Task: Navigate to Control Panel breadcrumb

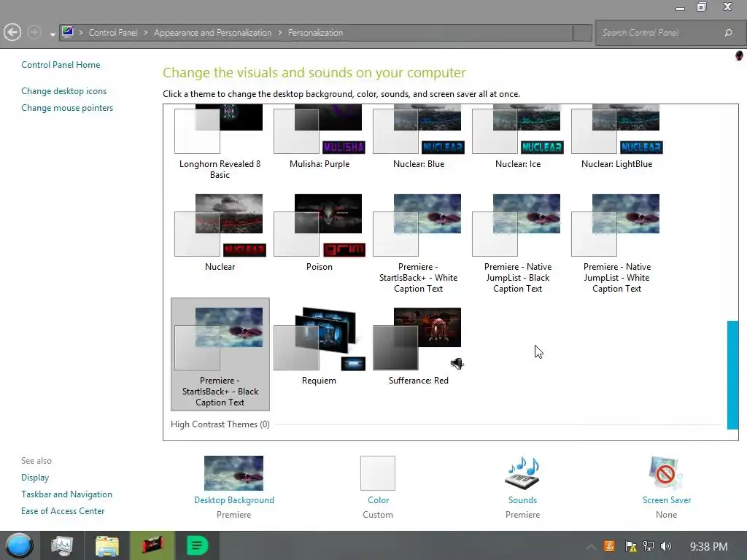Action: [x=113, y=33]
